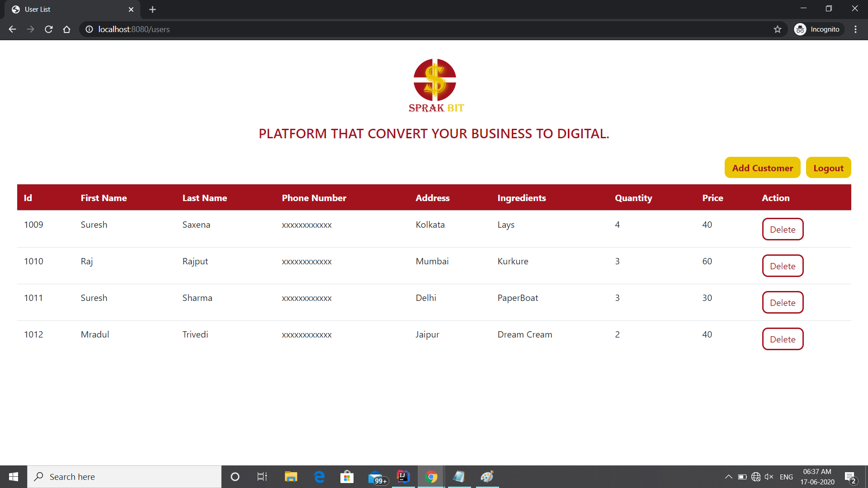Delete customer 1012 Mradul Trivedi

point(783,339)
